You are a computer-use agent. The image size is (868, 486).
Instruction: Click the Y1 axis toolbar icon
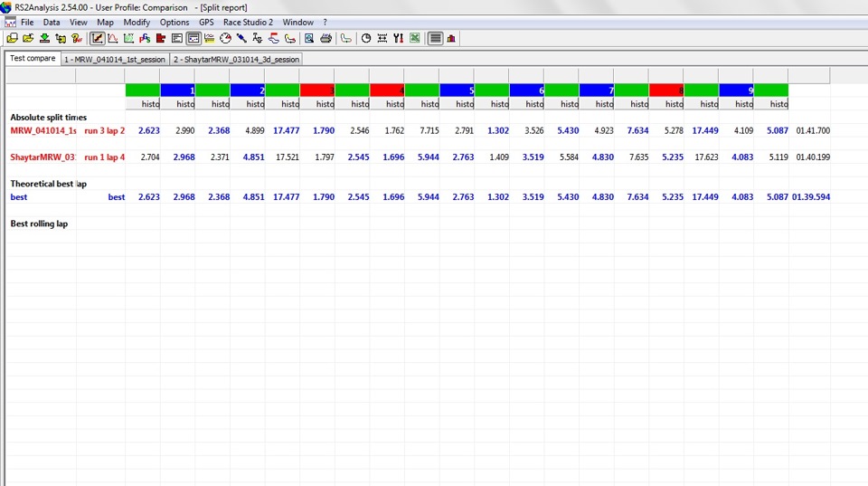pos(398,38)
